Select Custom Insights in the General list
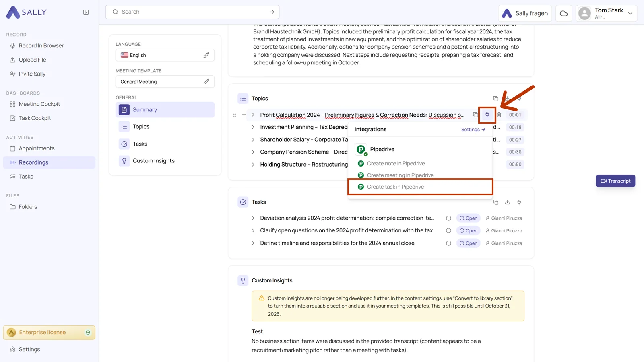 [153, 161]
